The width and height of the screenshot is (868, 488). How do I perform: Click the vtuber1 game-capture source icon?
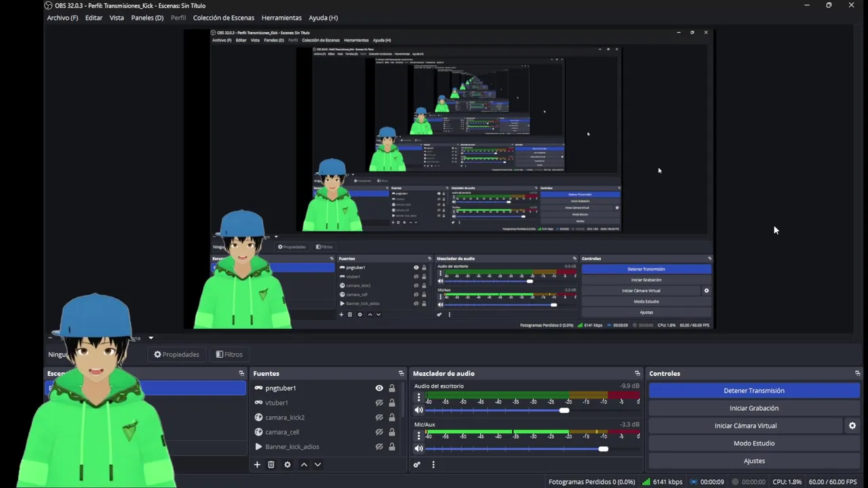(258, 403)
